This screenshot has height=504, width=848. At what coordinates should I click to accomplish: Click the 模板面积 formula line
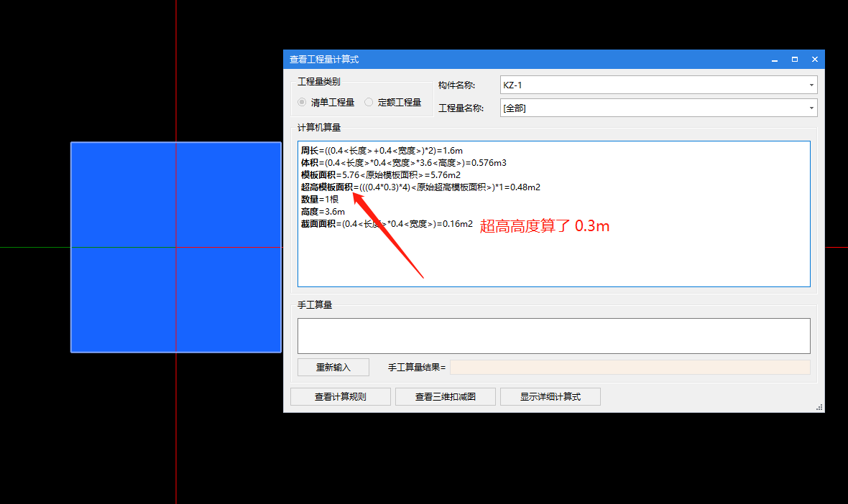point(381,175)
